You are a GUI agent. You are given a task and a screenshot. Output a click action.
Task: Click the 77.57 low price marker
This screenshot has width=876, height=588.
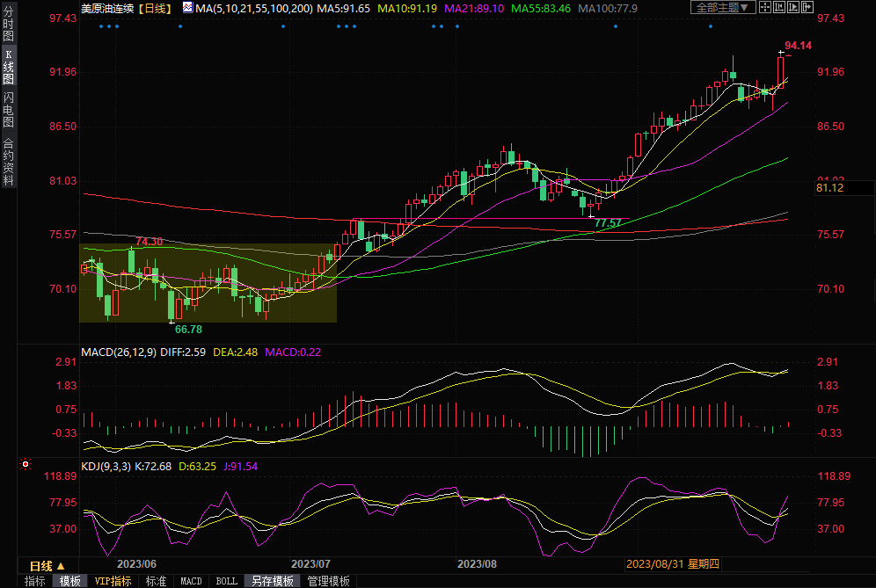coord(608,224)
